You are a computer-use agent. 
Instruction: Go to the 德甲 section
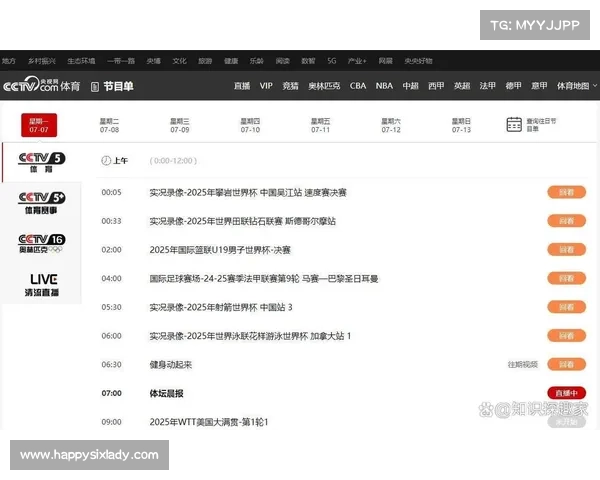pyautogui.click(x=514, y=86)
